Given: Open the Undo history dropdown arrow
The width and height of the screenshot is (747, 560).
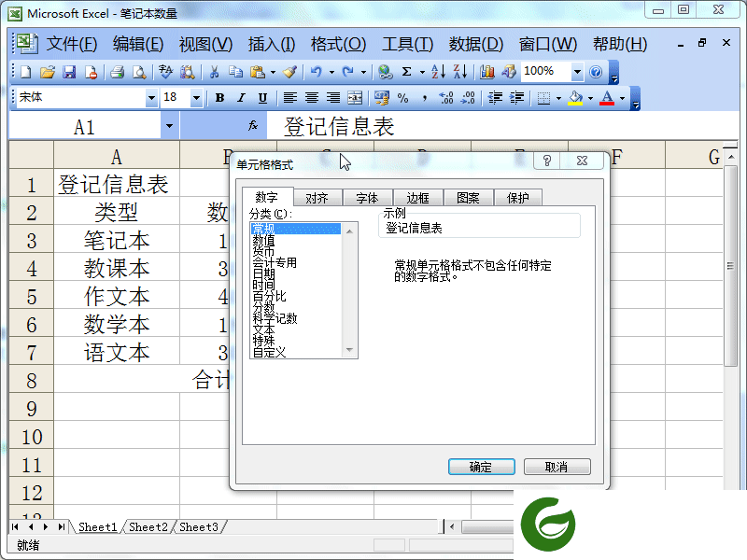Looking at the screenshot, I should (331, 73).
